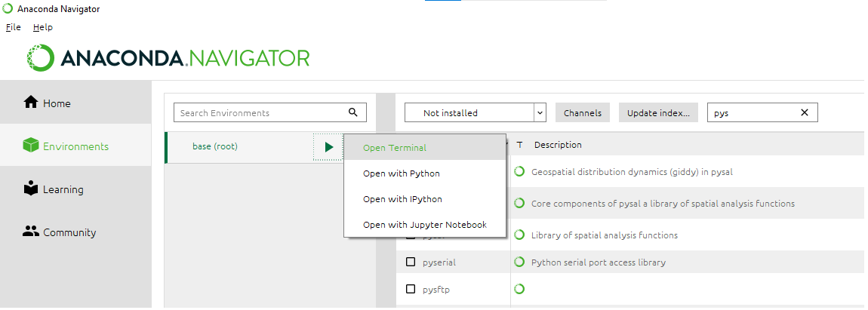The width and height of the screenshot is (868, 310).
Task: Click the Core components of pysal description
Action: pos(663,203)
